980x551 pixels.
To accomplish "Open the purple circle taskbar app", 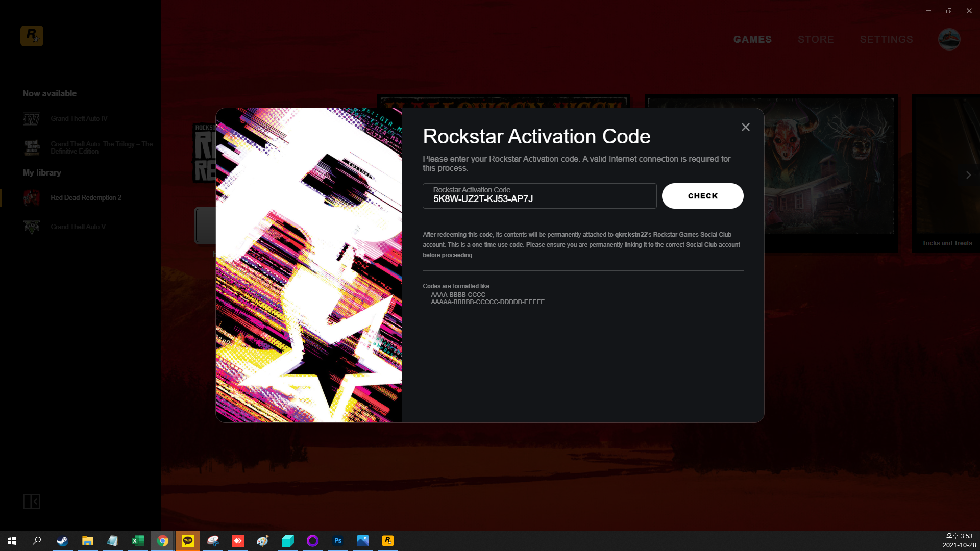I will 312,541.
